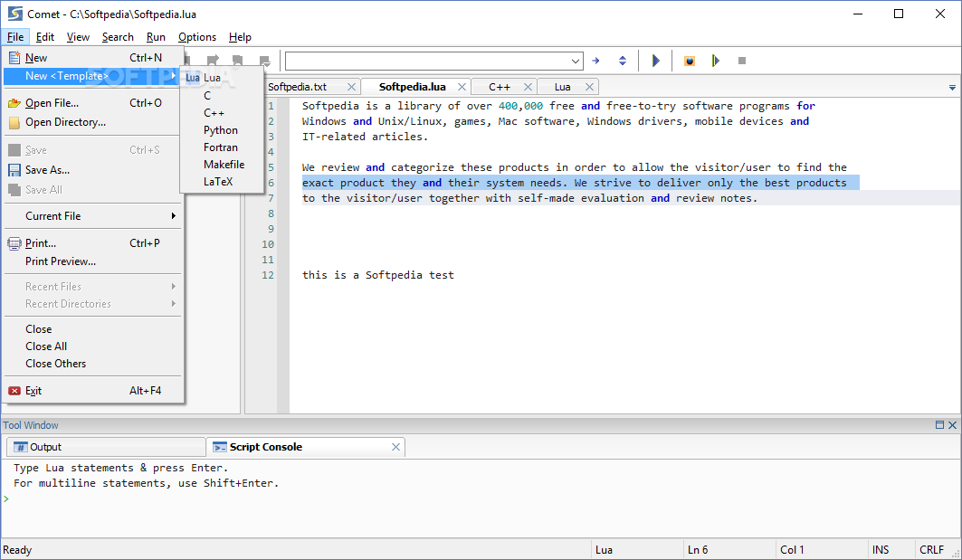
Task: Click the step/continue debug play icon
Action: [x=715, y=61]
